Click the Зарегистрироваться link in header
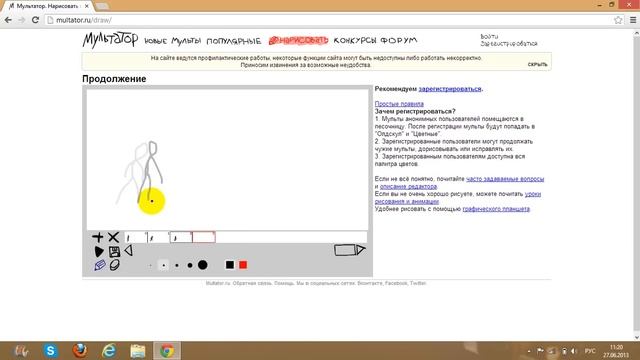The width and height of the screenshot is (640, 360). coord(509,44)
